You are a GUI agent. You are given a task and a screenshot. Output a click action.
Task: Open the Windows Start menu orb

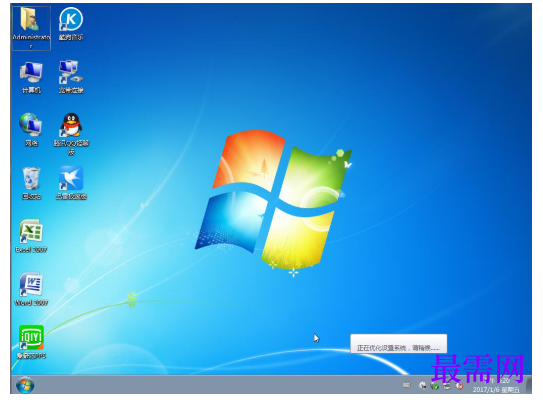click(x=25, y=385)
